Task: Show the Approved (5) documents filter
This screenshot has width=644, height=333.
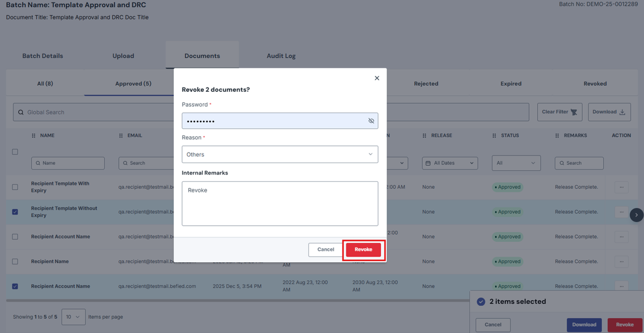Action: (x=133, y=84)
